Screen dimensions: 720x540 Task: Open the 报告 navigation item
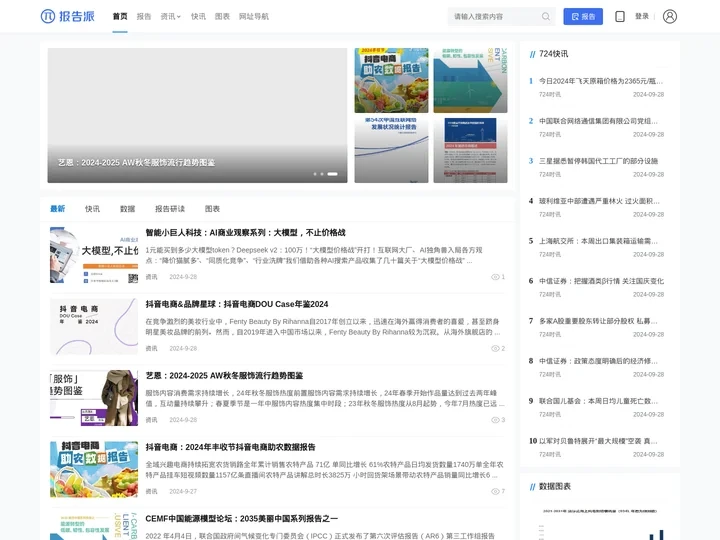[x=144, y=17]
